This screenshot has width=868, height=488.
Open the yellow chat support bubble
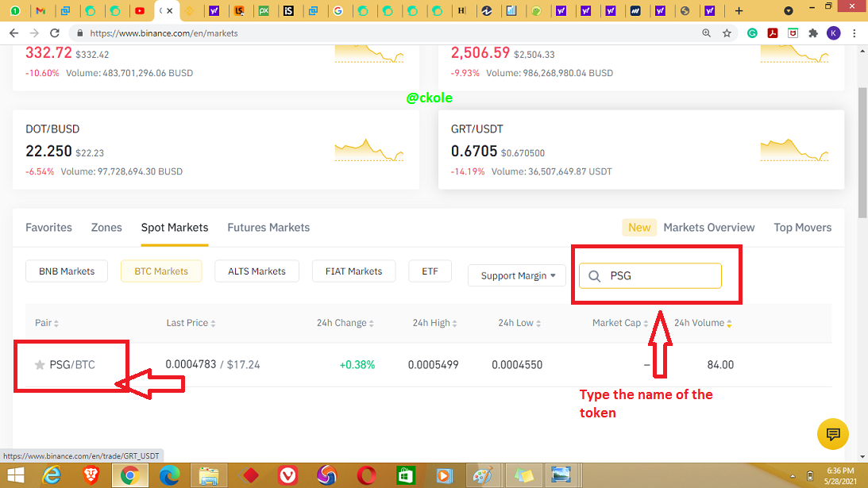[832, 434]
